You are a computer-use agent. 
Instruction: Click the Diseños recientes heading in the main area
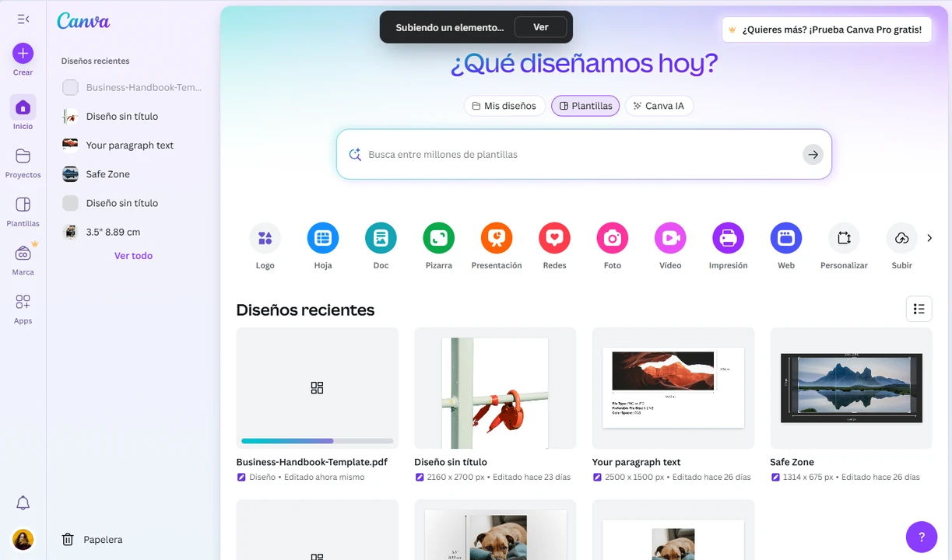(305, 310)
